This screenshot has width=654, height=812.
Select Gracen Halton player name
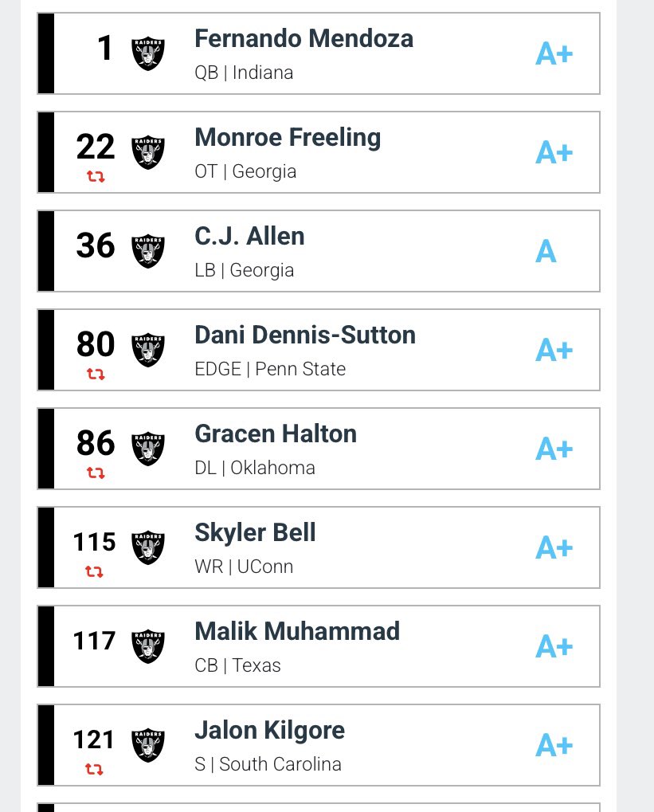[276, 433]
